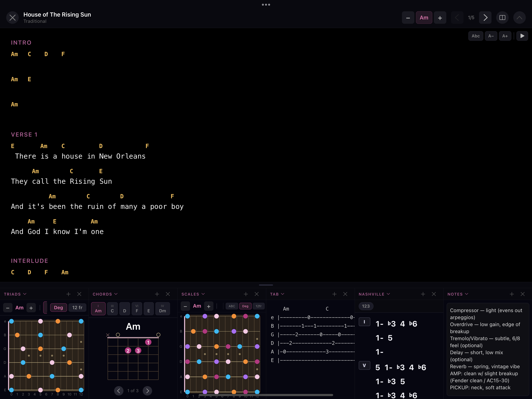Viewport: 532px width, 399px height.
Task: Open the TRIADS panel dropdown
Action: 15,294
